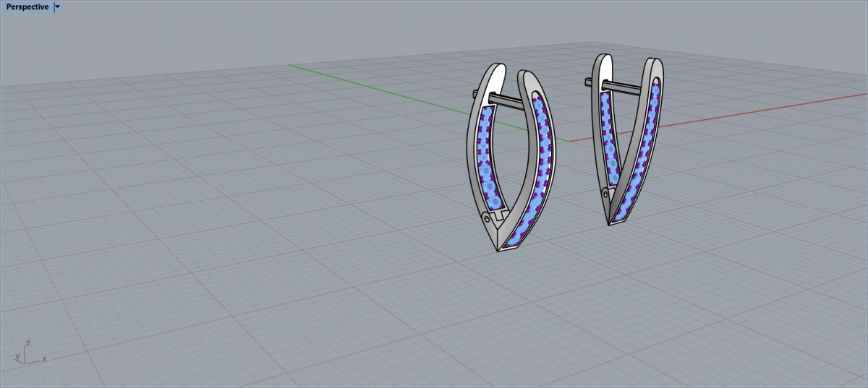Viewport: 868px width, 388px height.
Task: Open the Perspective viewport dropdown arrow
Action: [58, 7]
